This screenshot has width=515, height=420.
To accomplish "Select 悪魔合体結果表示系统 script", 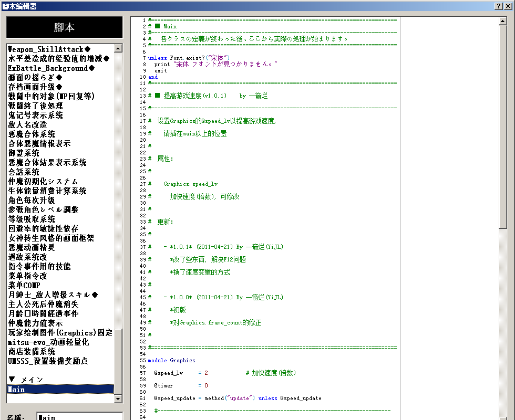I will click(x=60, y=163).
